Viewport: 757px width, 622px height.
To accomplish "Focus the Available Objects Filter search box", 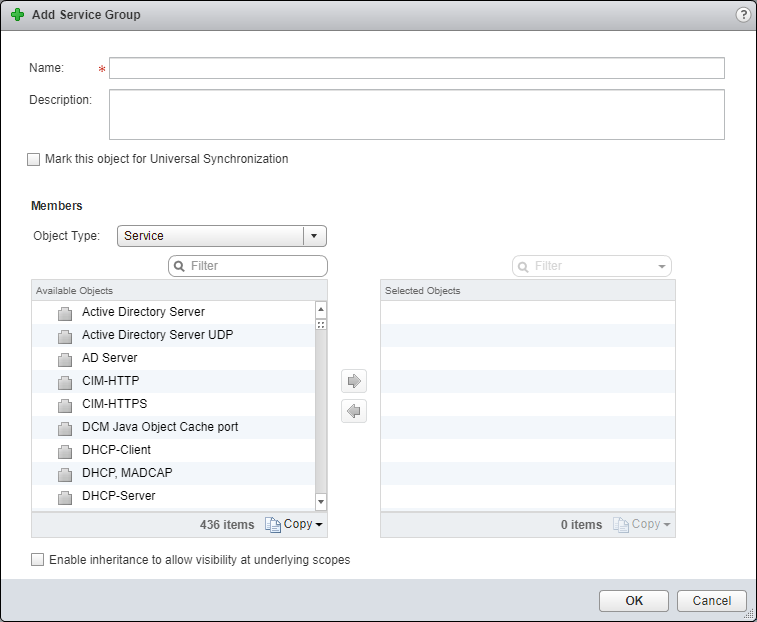I will click(255, 266).
